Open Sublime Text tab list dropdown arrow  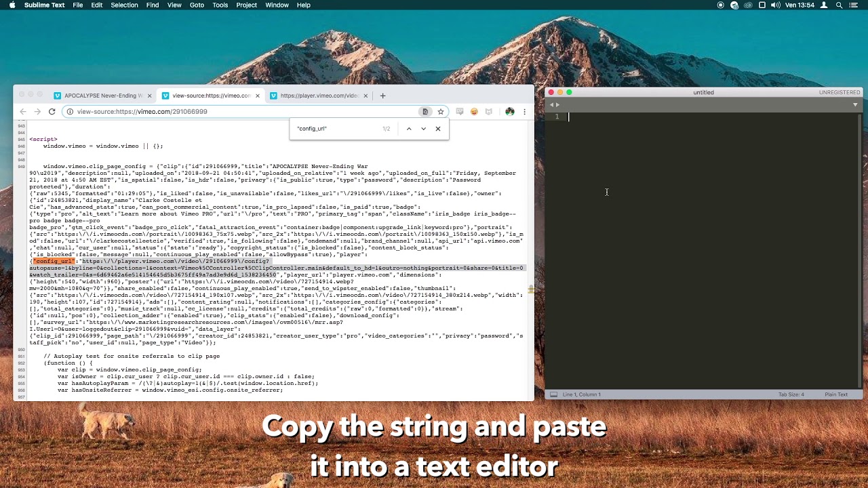click(855, 104)
